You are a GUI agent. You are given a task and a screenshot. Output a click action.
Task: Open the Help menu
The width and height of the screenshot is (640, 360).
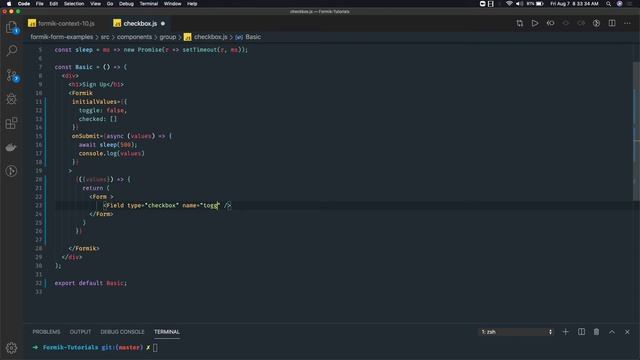coord(192,4)
